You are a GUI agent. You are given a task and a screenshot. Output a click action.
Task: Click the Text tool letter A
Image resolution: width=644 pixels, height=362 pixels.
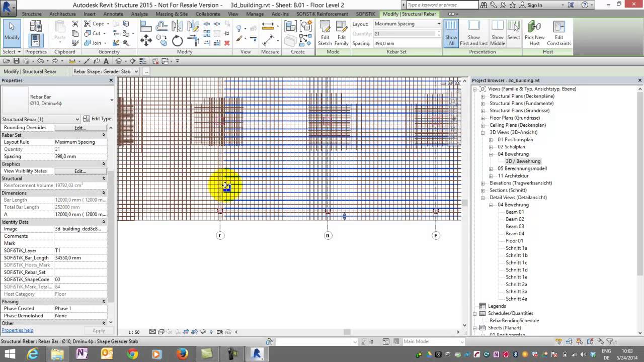[x=106, y=61]
